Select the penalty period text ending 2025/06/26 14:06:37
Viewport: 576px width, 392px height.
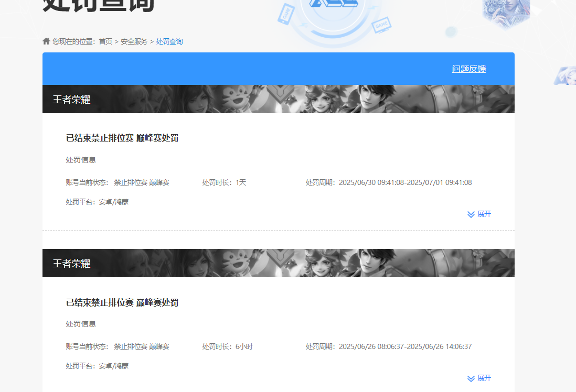[389, 346]
